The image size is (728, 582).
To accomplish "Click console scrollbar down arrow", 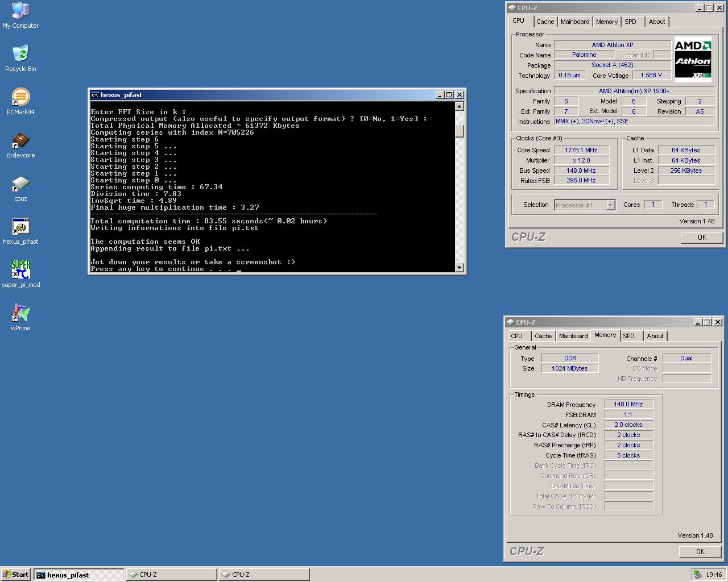I will point(460,267).
